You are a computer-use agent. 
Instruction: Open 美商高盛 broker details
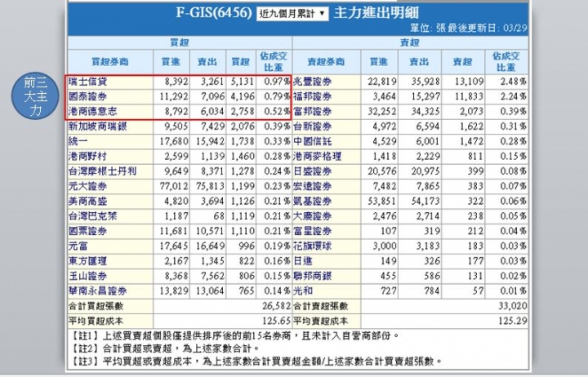pyautogui.click(x=87, y=202)
